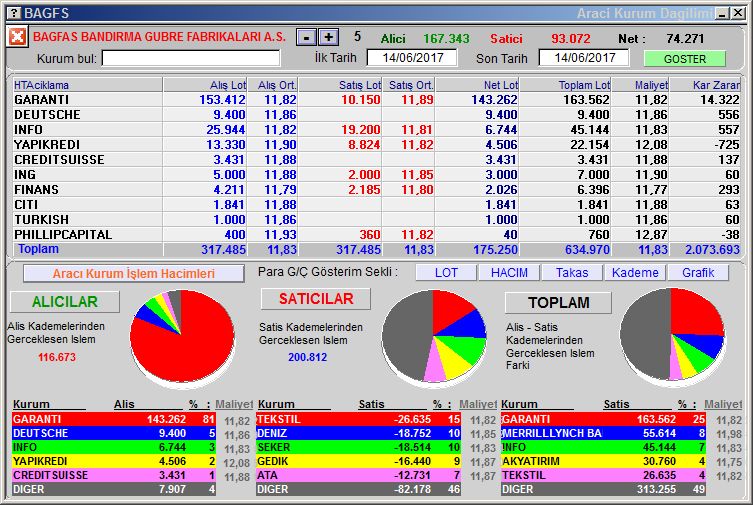Select red TEKSTIL row in sellers list
The height and width of the screenshot is (505, 753).
tap(359, 419)
